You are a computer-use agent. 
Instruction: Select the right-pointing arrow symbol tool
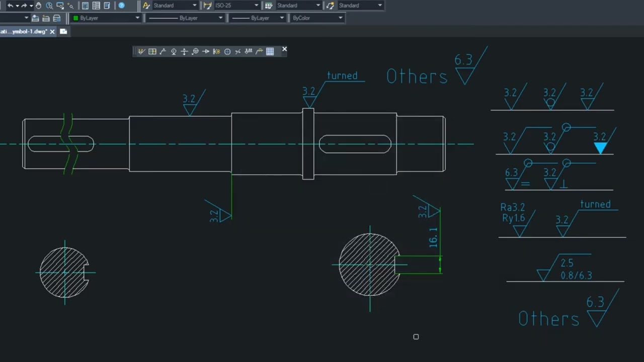[206, 51]
